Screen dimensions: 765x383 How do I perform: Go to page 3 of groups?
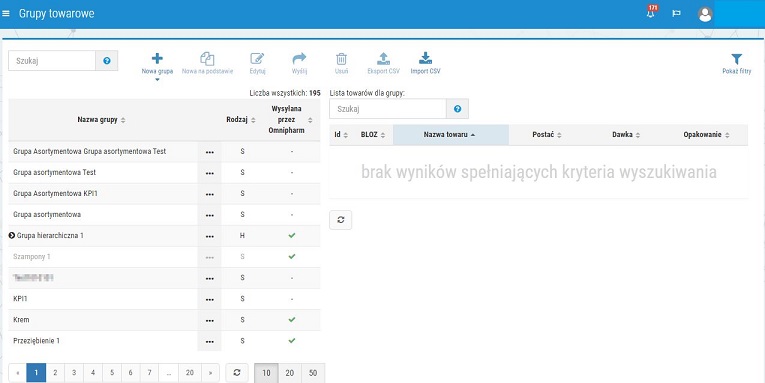tap(74, 373)
